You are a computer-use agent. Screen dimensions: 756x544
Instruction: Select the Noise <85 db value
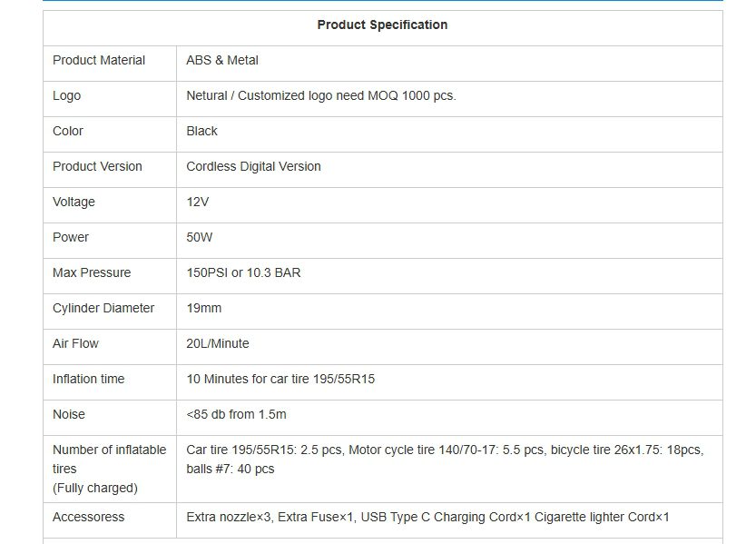[236, 414]
